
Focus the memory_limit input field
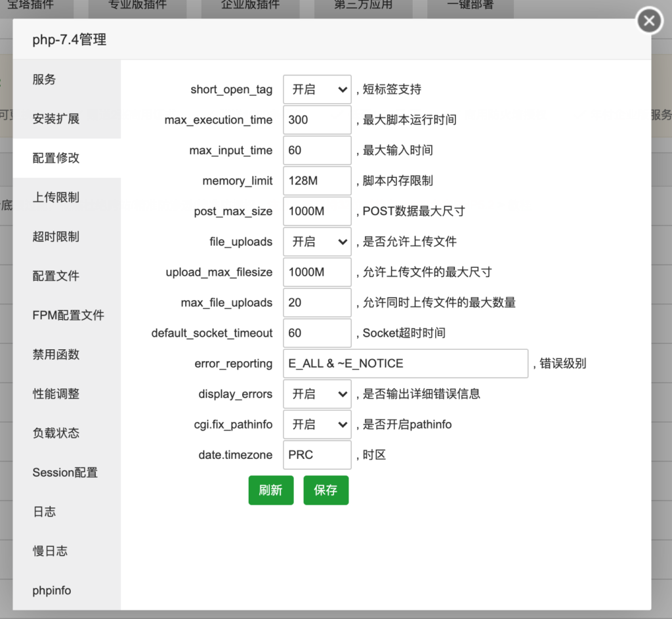click(317, 181)
